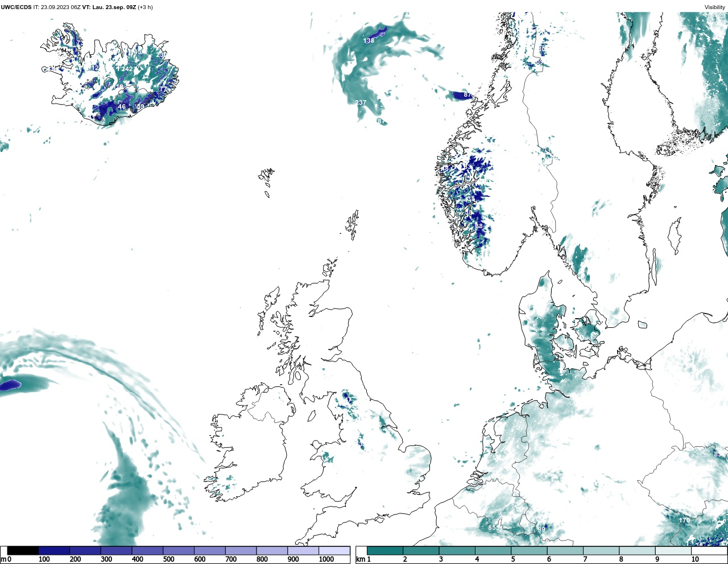Viewport: 728px width, 564px height.
Task: Click the dark navy 100–200 m legend swatch
Action: click(54, 550)
